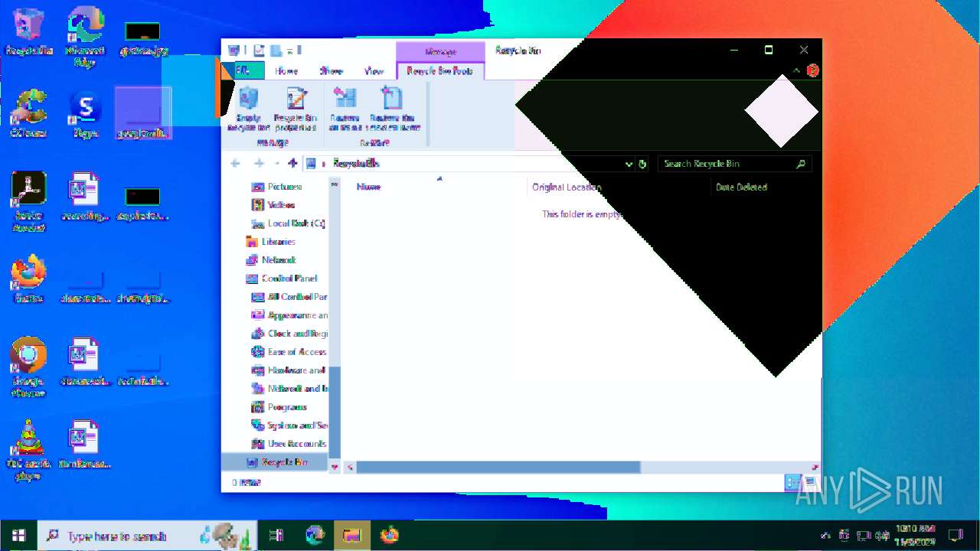The image size is (980, 551).
Task: Open Recycle Bin properties from ribbon
Action: (x=296, y=109)
